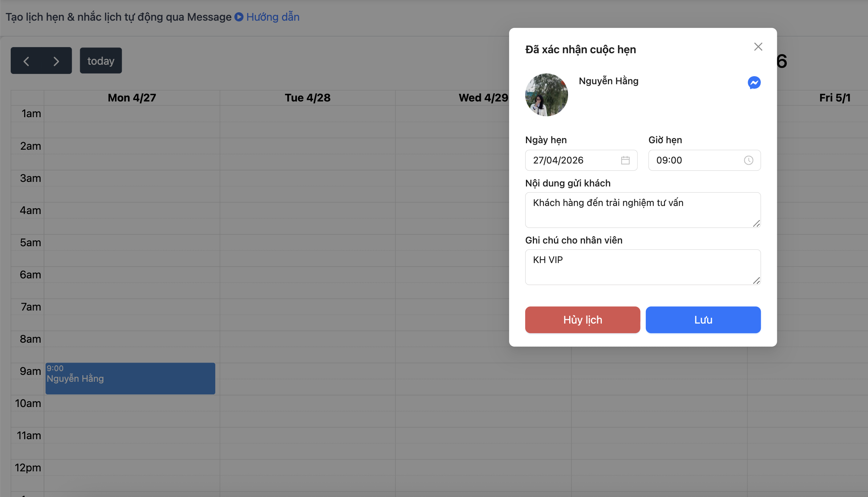Jump to today in calendar
This screenshot has width=868, height=497.
pos(101,61)
